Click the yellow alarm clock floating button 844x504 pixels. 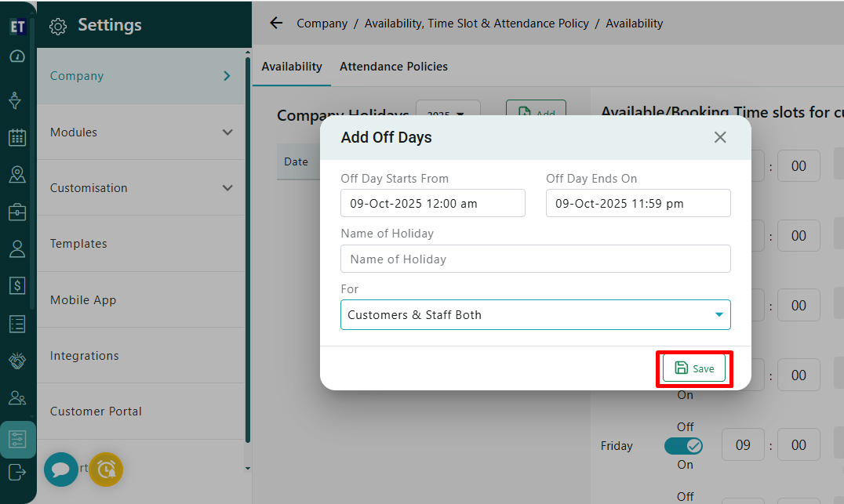106,469
